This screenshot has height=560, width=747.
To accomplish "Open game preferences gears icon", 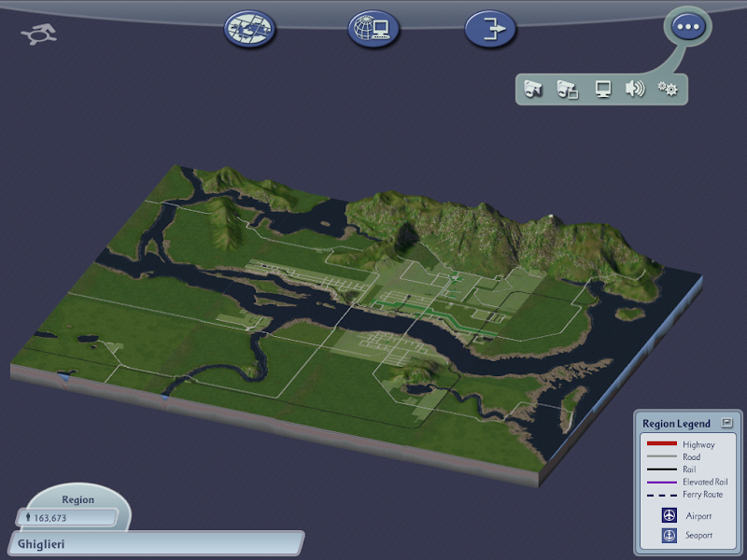I will click(x=668, y=89).
